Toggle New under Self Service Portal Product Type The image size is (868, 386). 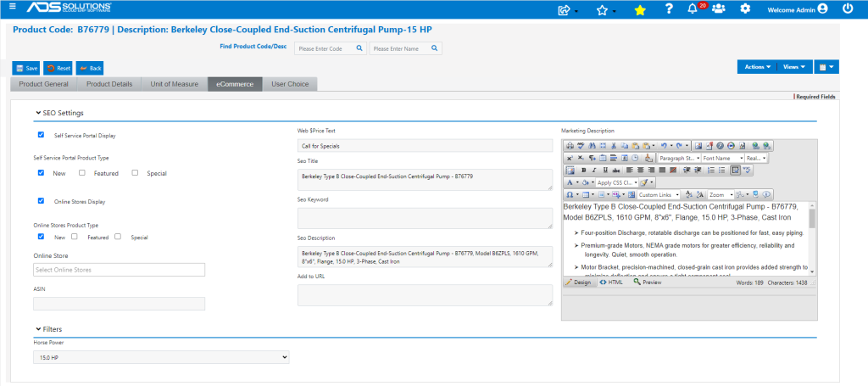[x=41, y=173]
